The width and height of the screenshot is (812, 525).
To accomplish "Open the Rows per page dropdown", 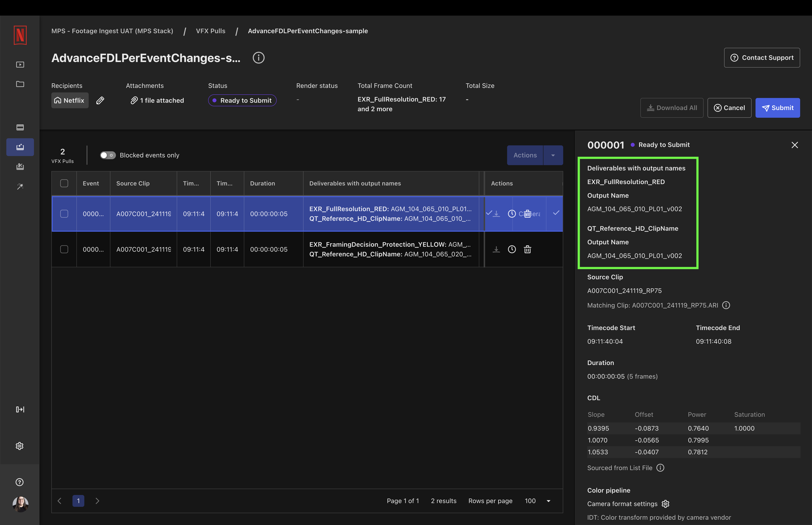I will pos(538,501).
